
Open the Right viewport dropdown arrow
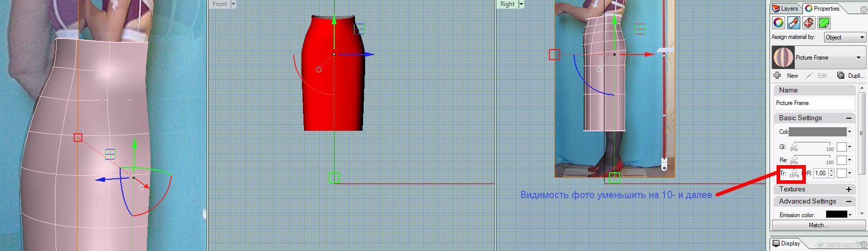point(521,4)
